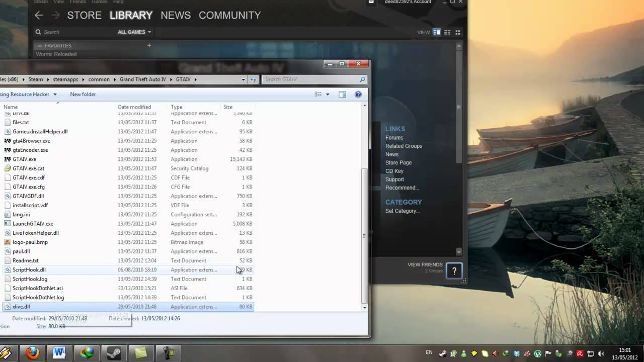Click Set Category link in Steam
The height and width of the screenshot is (362, 644).
403,211
